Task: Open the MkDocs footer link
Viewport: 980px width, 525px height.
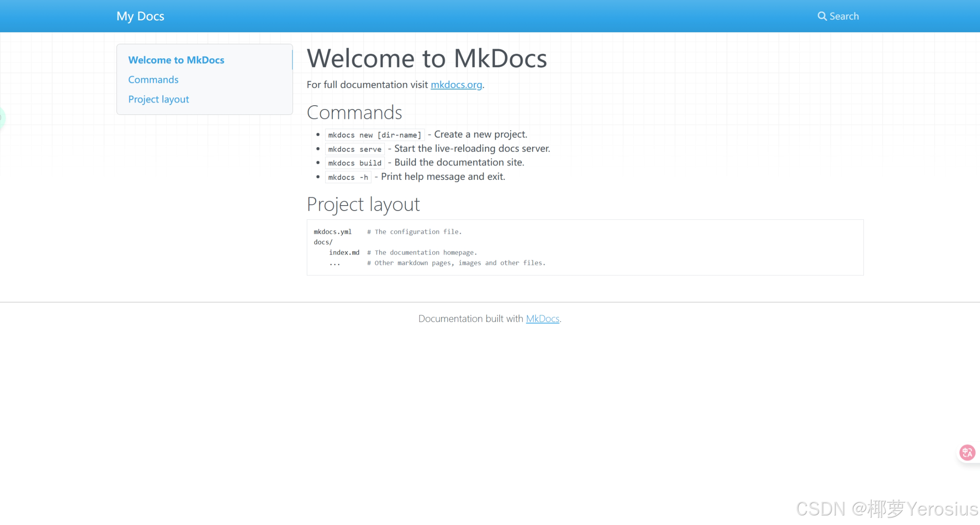Action: pyautogui.click(x=542, y=319)
